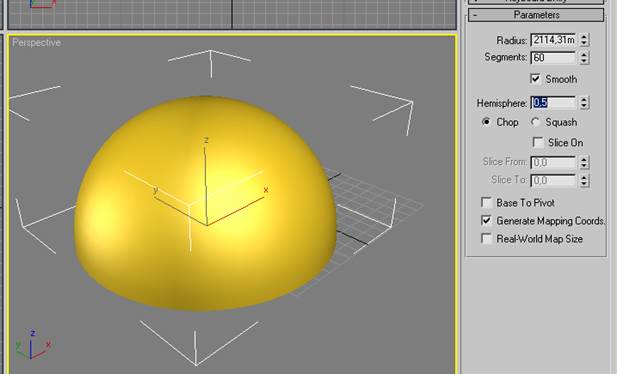Click the Hemisphere spinner arrows
This screenshot has width=617, height=374.
click(x=584, y=103)
